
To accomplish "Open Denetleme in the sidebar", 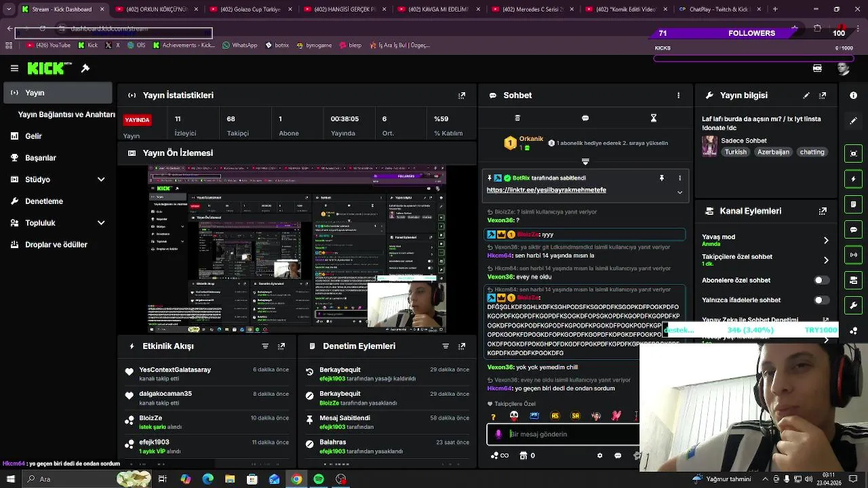I will click(58, 201).
